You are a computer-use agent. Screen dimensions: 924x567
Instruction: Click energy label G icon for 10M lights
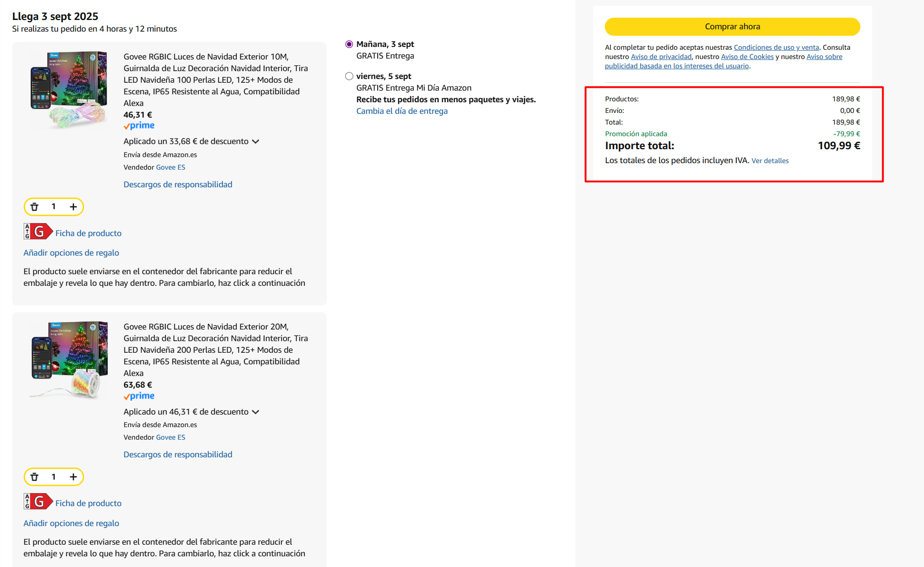[x=38, y=231]
